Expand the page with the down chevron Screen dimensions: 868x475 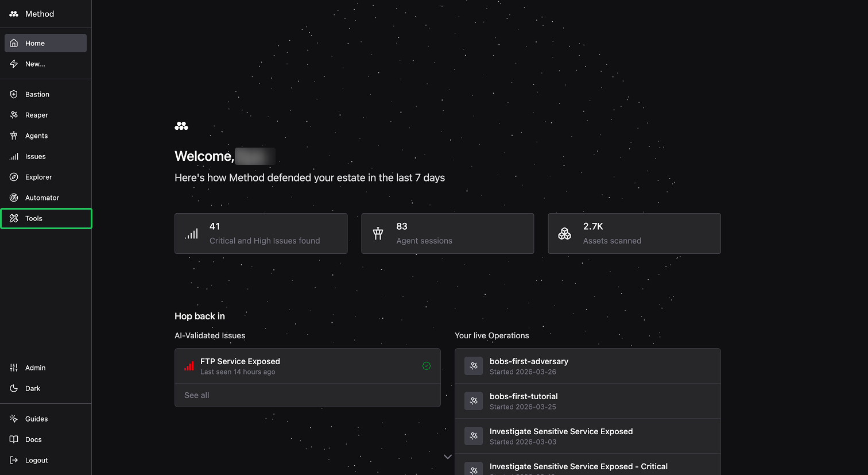click(447, 456)
